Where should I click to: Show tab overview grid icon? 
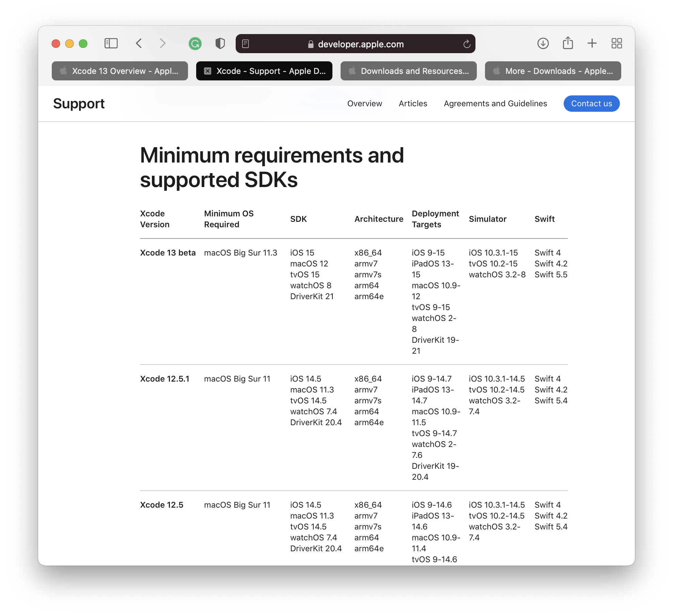616,43
